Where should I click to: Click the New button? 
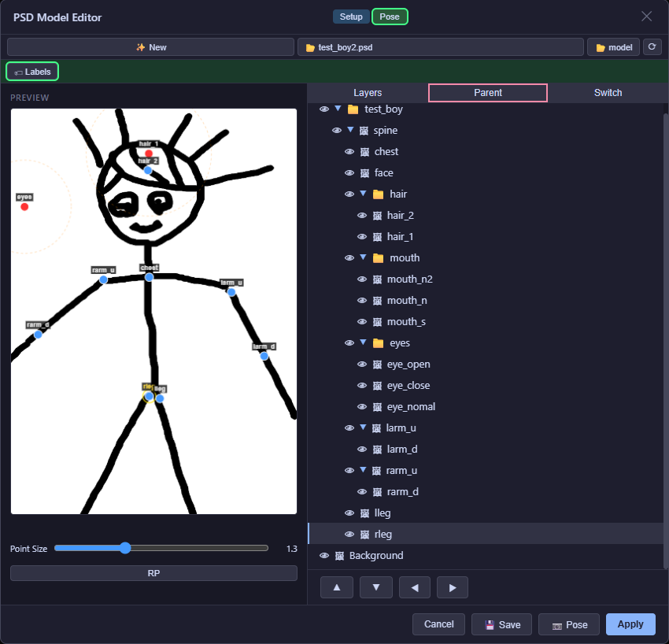point(150,47)
